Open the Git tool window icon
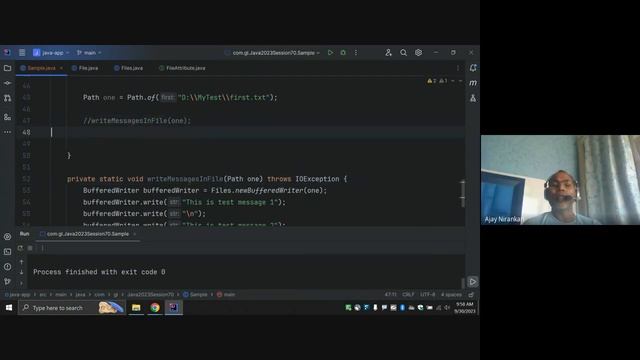640x360 pixels. pyautogui.click(x=7, y=282)
